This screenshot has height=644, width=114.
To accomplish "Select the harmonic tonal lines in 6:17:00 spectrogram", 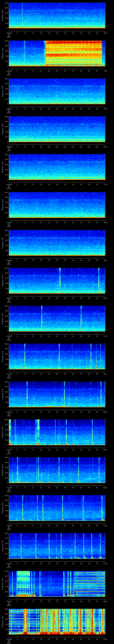I will point(89,584).
